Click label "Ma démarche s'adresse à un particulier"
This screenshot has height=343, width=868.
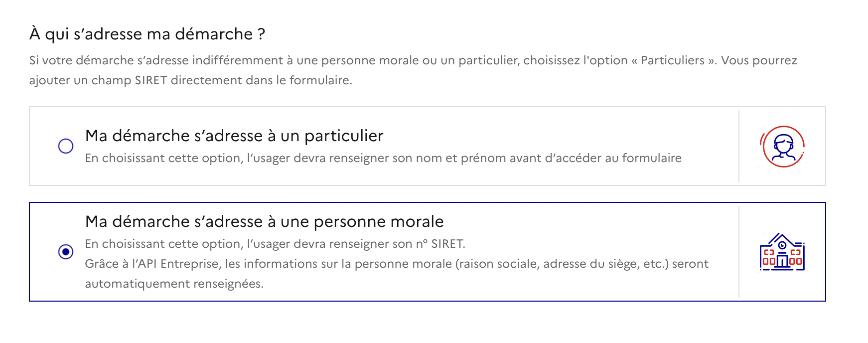click(234, 136)
